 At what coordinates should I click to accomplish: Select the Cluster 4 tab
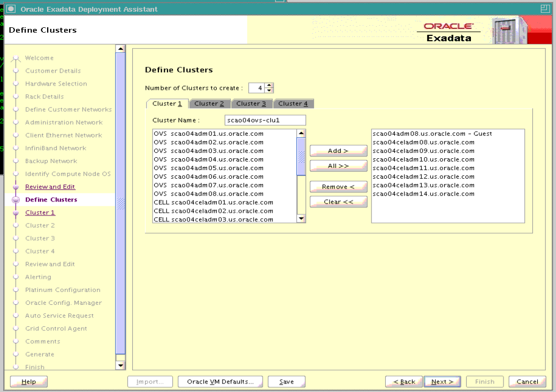[x=293, y=104]
